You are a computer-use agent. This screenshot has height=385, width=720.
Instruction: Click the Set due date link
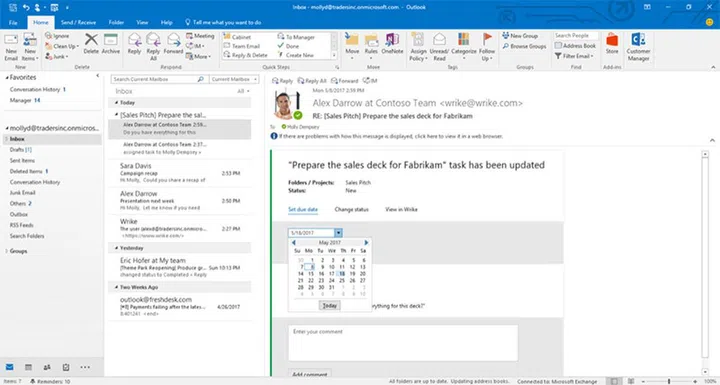click(x=303, y=209)
